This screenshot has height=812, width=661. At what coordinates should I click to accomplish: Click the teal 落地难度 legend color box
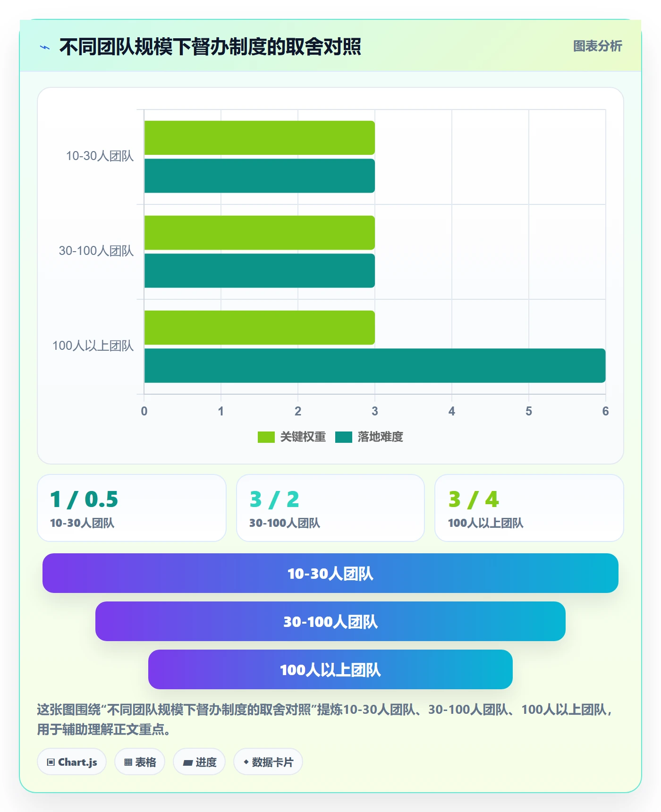[x=344, y=437]
